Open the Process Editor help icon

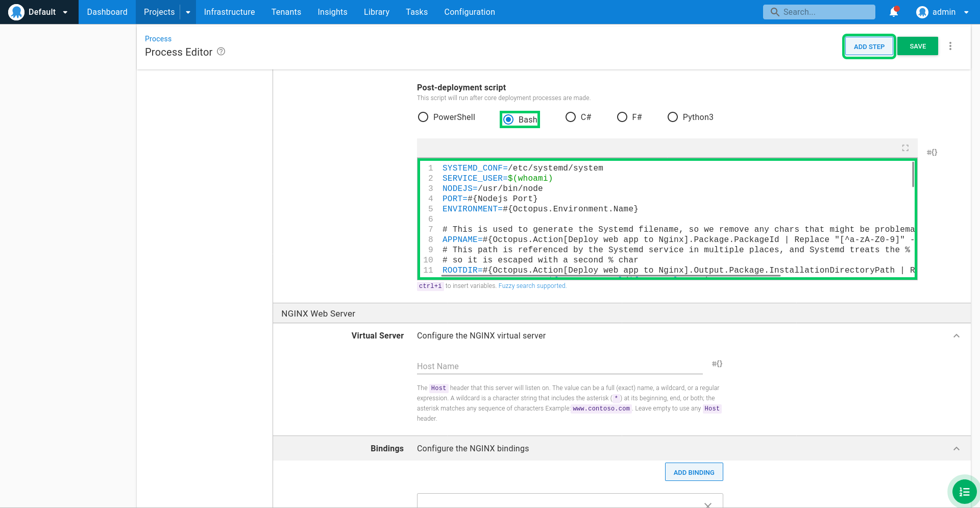coord(221,52)
